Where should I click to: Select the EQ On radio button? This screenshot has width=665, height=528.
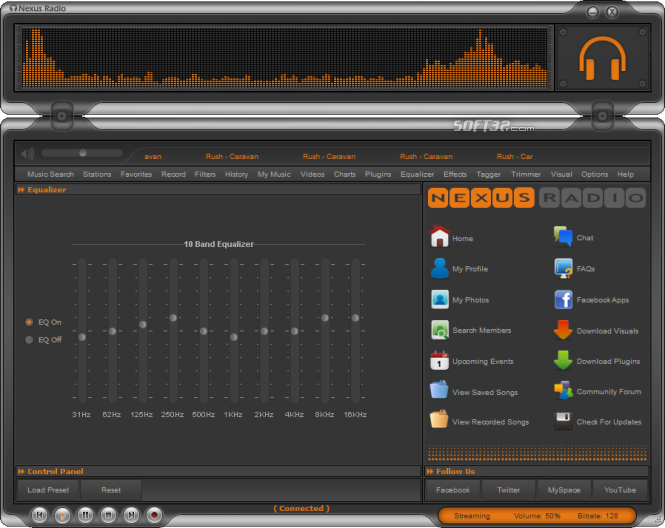29,322
